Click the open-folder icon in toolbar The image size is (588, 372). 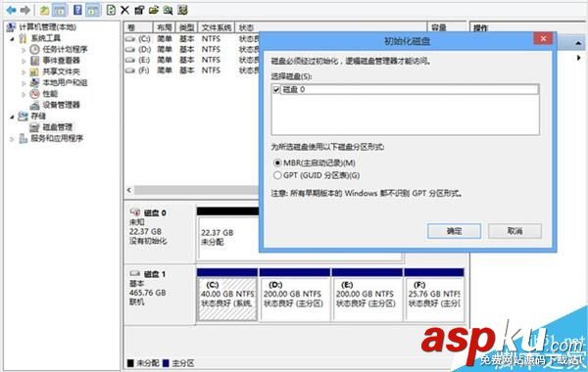154,10
